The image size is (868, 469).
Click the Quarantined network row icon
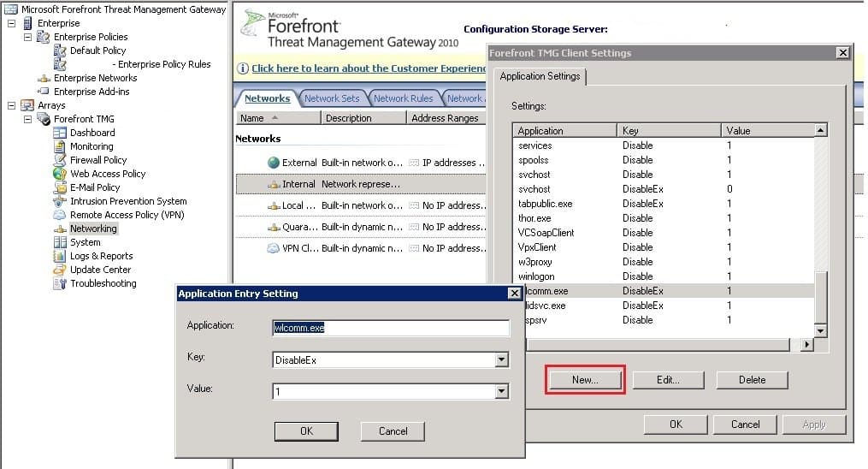pos(274,227)
